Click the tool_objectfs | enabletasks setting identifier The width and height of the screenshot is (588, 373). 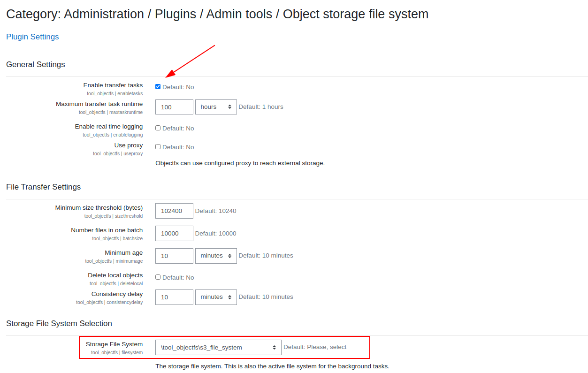(115, 93)
